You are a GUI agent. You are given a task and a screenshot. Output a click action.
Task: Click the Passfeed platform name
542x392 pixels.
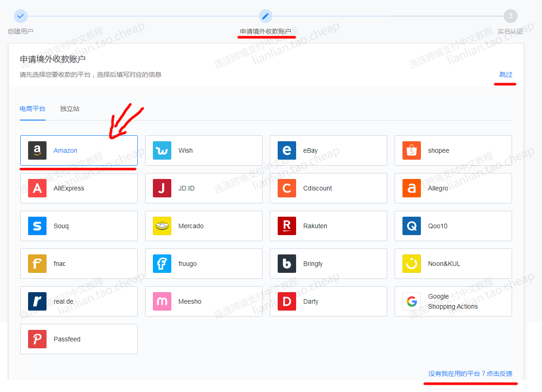(x=67, y=339)
